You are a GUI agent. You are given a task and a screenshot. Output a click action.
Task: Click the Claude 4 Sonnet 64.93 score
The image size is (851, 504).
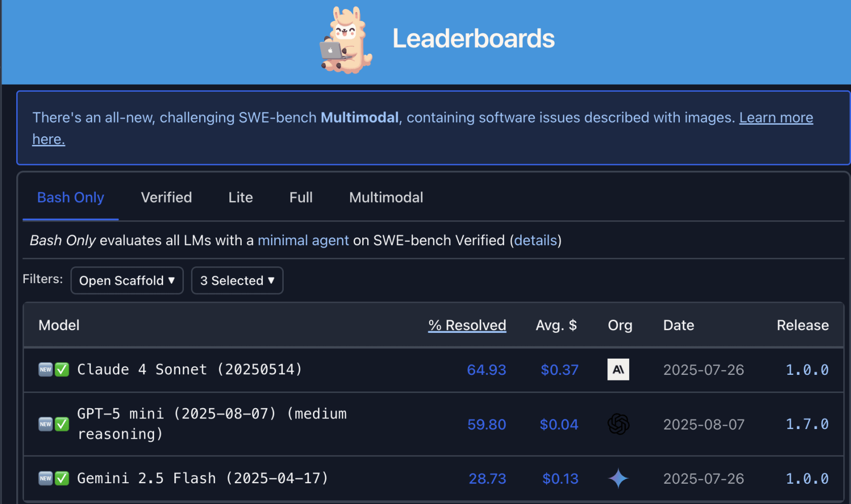486,370
